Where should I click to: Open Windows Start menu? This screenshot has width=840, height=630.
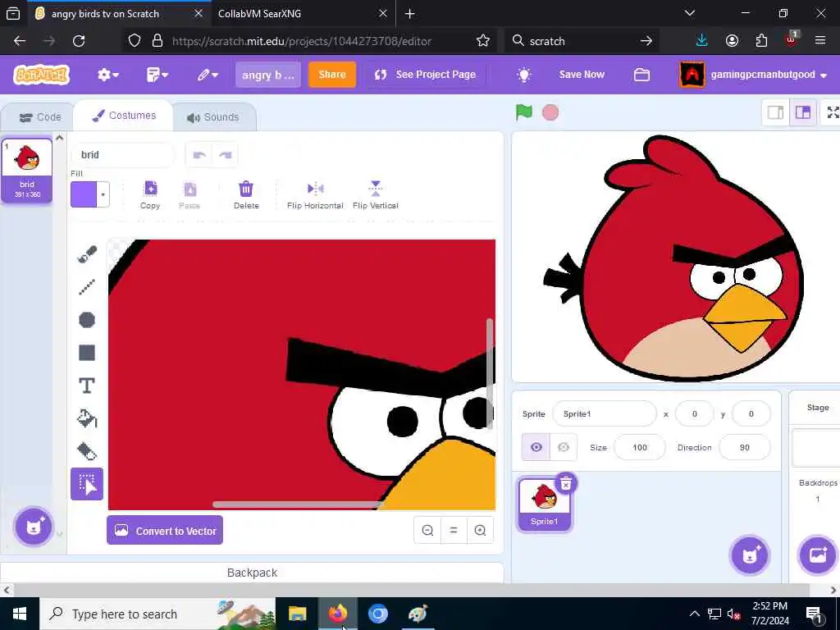pyautogui.click(x=20, y=614)
